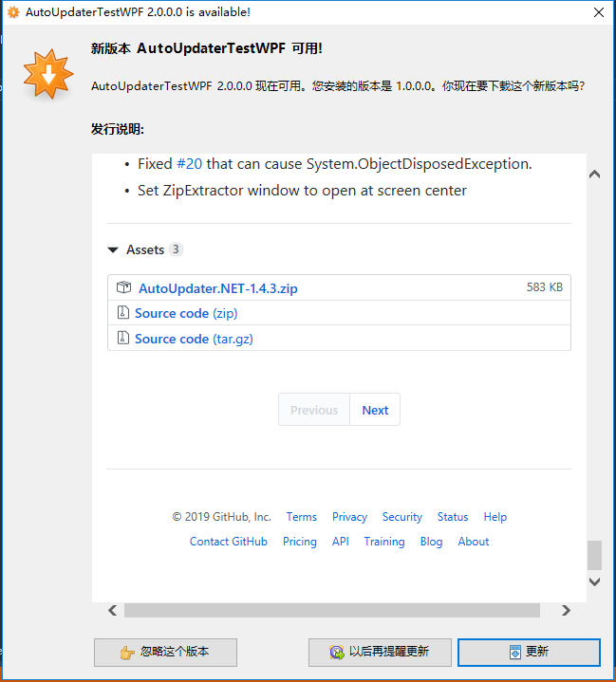
Task: Open the Terms footer link
Action: 301,517
